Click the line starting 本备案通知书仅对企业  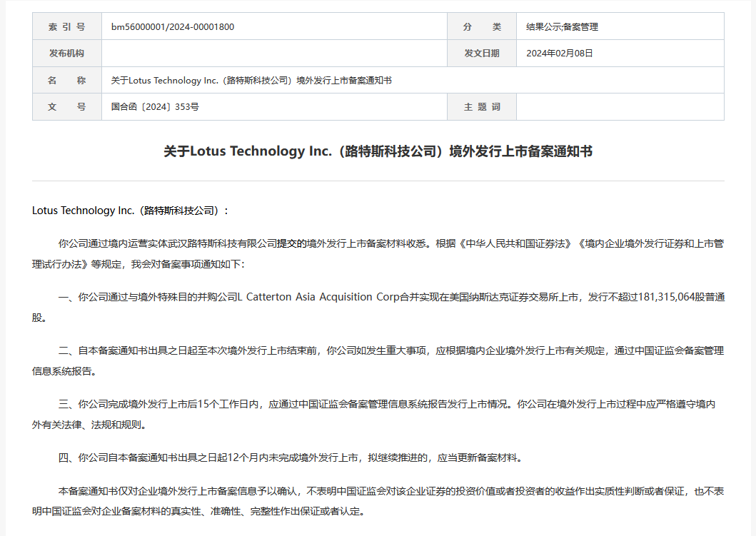(x=391, y=491)
